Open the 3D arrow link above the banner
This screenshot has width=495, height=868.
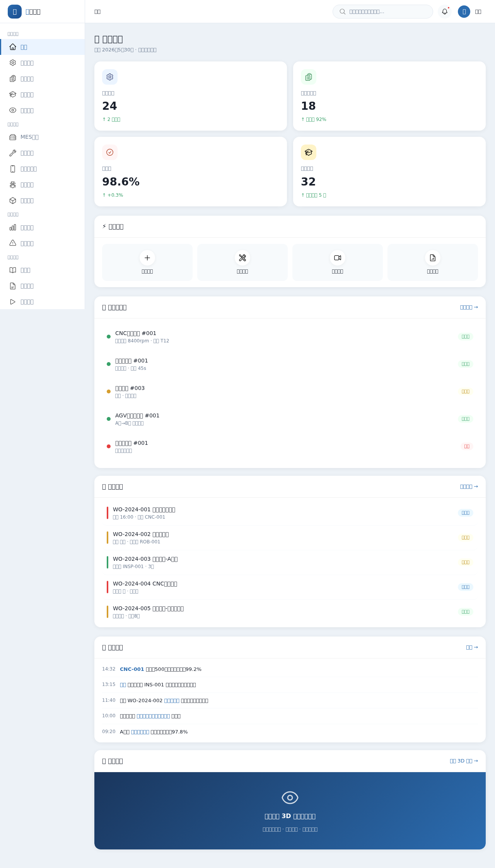click(464, 761)
